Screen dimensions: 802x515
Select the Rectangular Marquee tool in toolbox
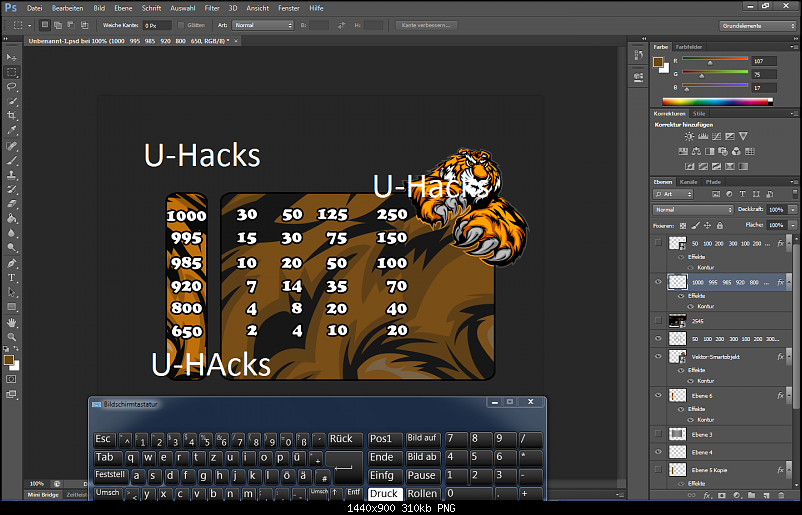point(12,72)
